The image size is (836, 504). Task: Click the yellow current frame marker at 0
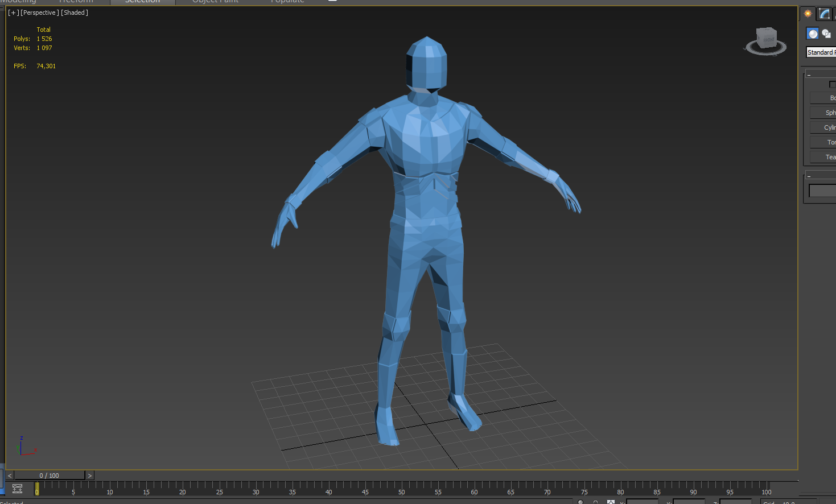pos(37,489)
